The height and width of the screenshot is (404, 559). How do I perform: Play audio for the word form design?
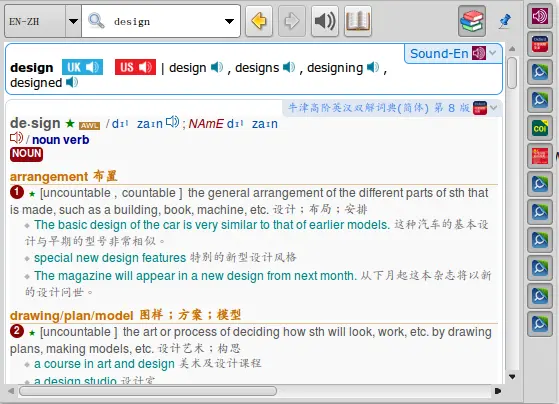coord(217,67)
